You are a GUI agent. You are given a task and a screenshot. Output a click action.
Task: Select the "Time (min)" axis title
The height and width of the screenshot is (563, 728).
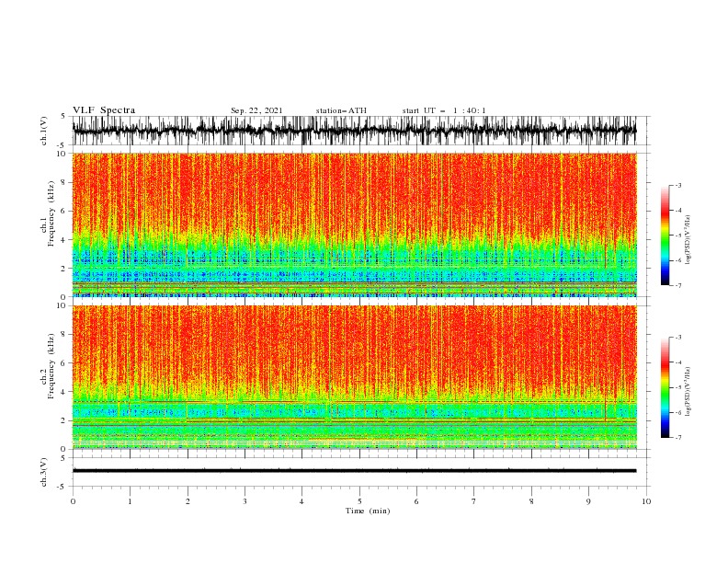[x=368, y=511]
